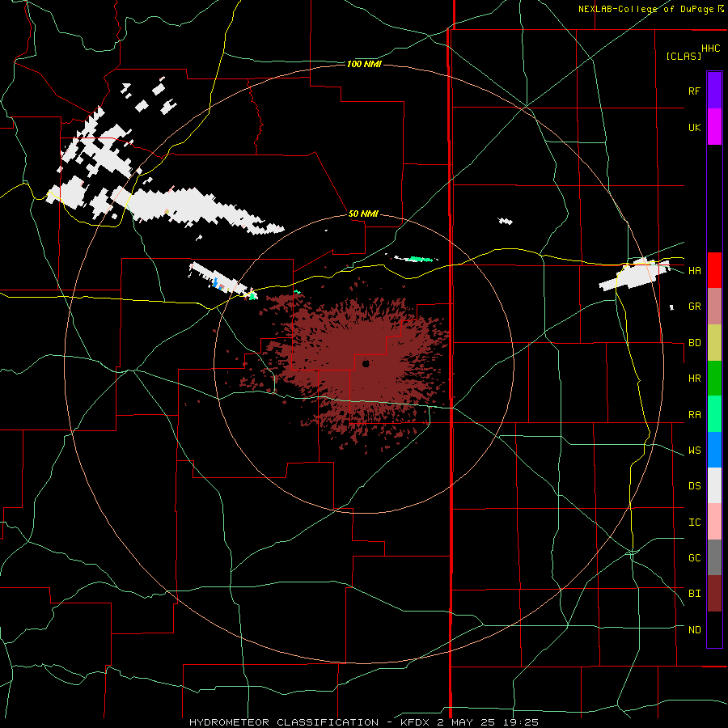The height and width of the screenshot is (728, 728).
Task: Click the RF purple legend swatch
Action: (x=714, y=91)
